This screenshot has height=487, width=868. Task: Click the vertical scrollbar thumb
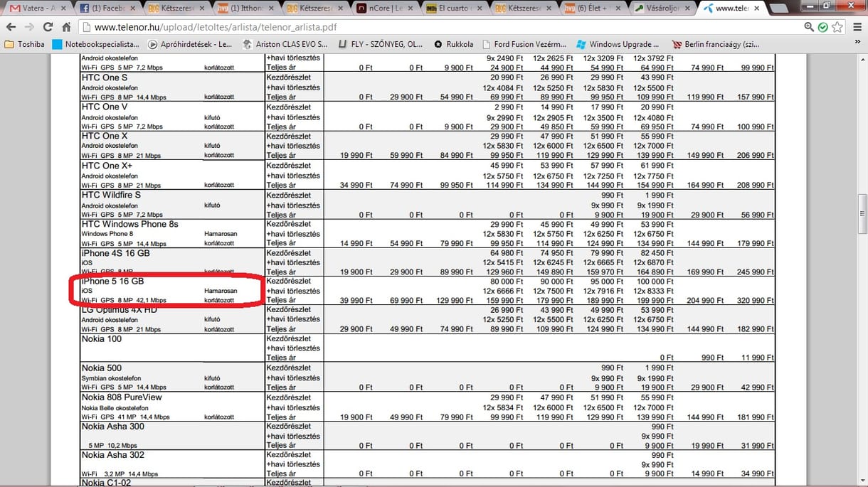point(862,213)
